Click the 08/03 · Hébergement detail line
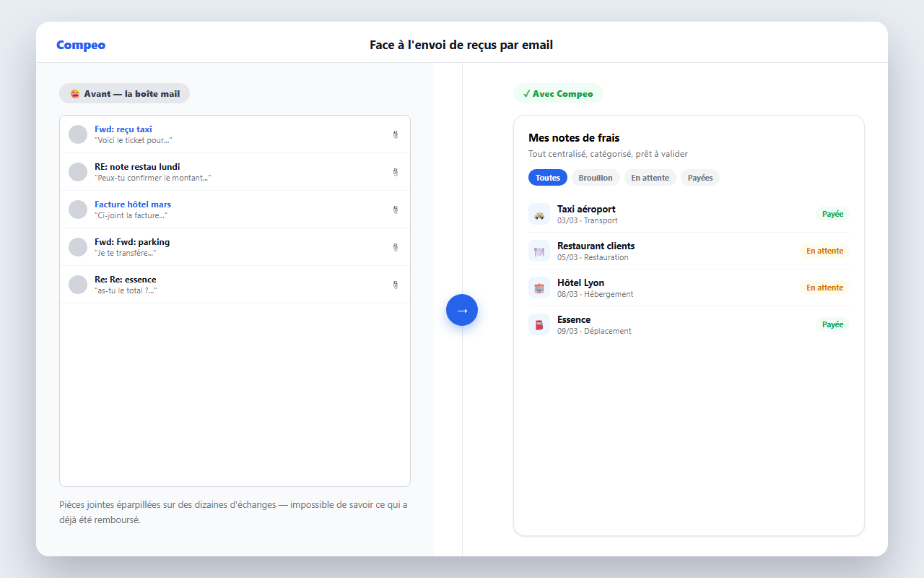924x578 pixels. (x=596, y=295)
